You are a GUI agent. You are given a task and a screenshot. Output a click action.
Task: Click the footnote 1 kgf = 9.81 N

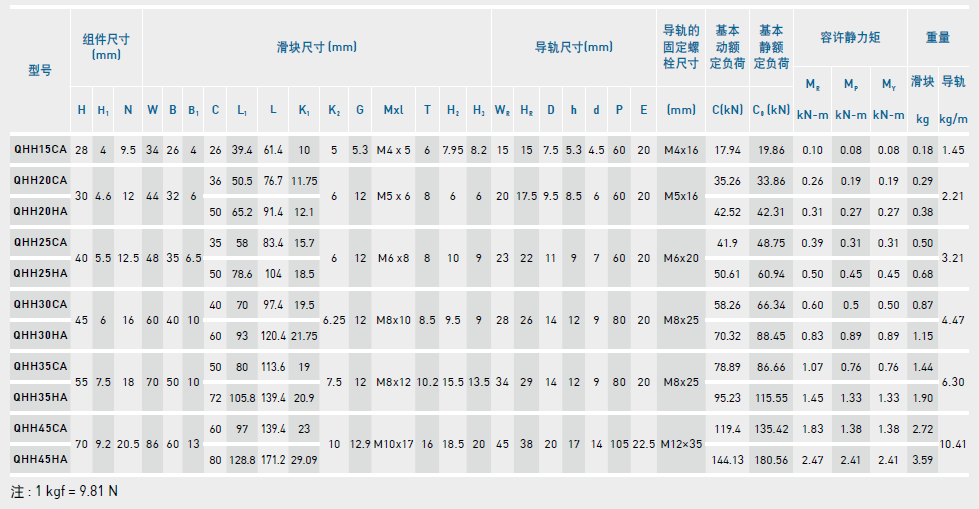64,492
